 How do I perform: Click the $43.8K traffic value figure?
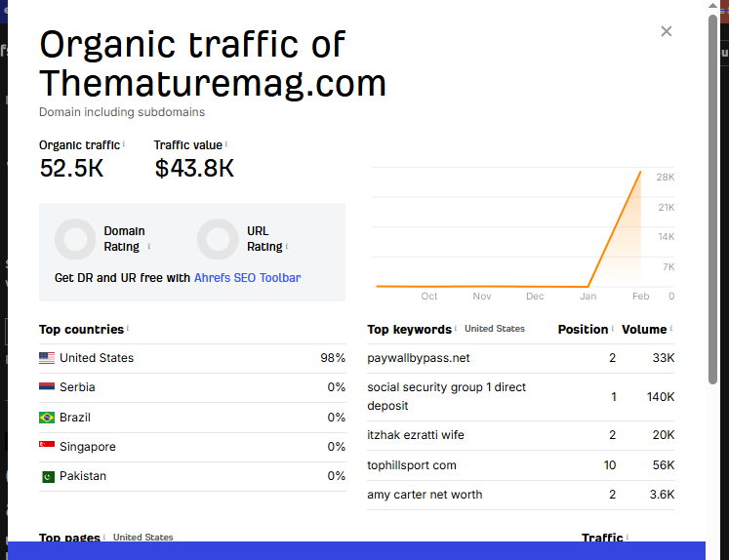[x=194, y=168]
